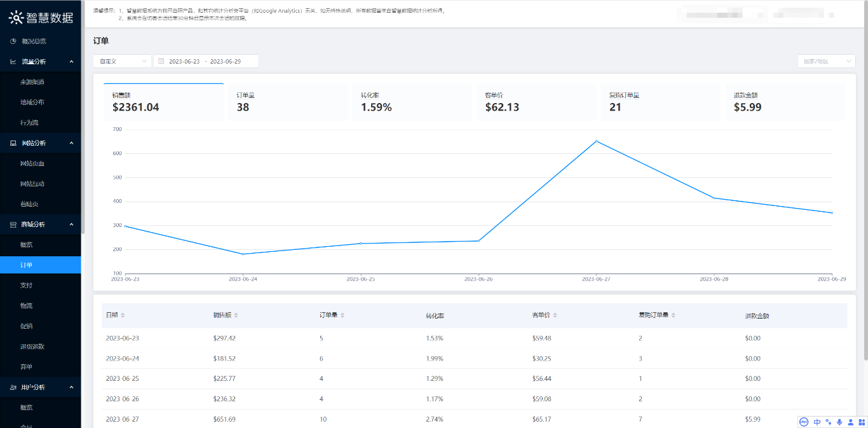Collapse the 流量分析 sidebar section

[71, 62]
